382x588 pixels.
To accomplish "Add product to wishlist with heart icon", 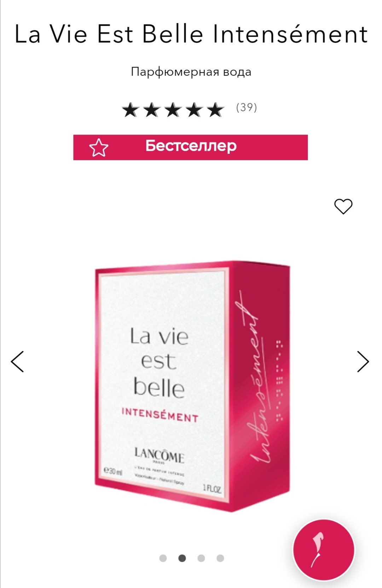I will click(343, 206).
